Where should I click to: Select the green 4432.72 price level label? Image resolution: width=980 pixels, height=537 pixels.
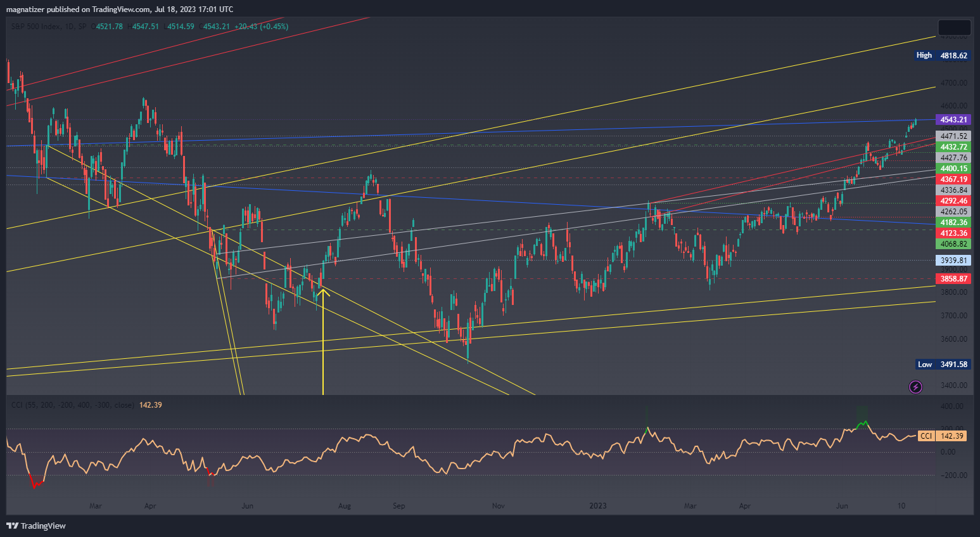(953, 147)
